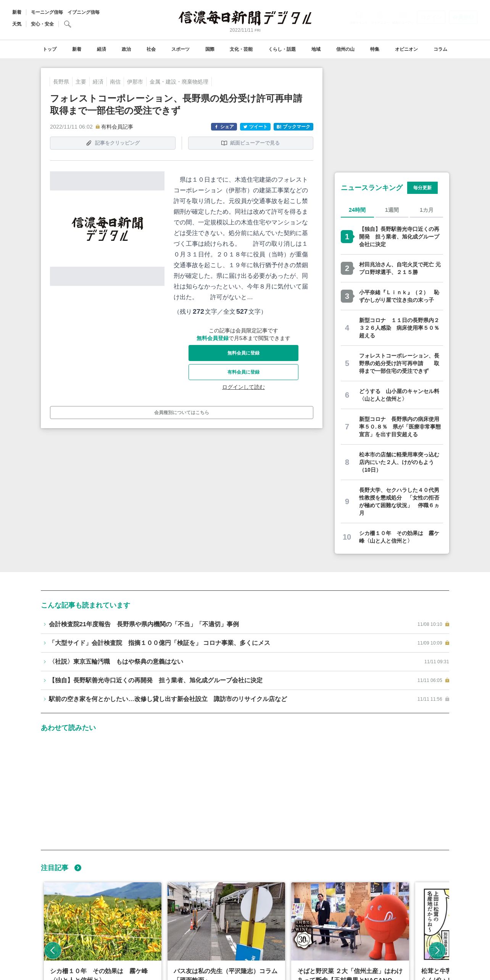Click the yellow lily field thumbnail

pos(103,921)
